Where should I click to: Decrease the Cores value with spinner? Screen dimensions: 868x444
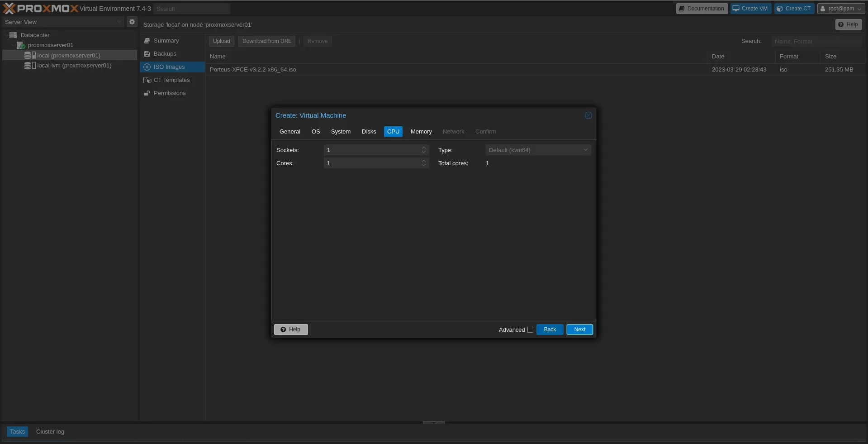(424, 165)
